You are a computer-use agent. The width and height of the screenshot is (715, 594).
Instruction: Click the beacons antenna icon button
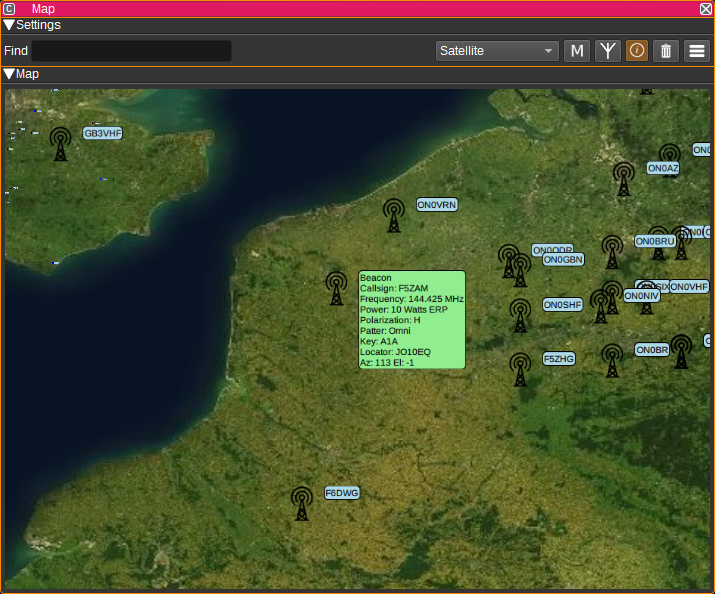607,51
